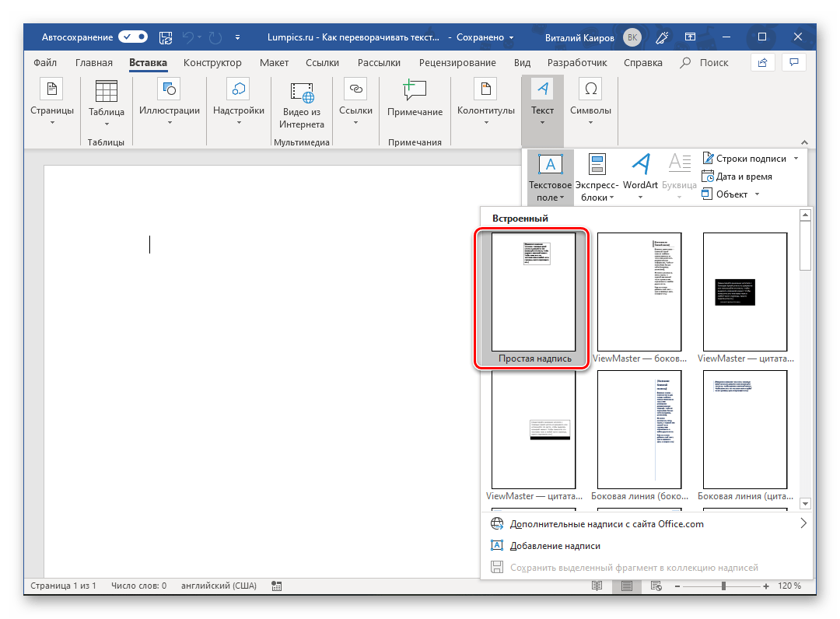Viewport: 840px width, 619px height.
Task: Click Число слов: 0 status
Action: pyautogui.click(x=138, y=586)
